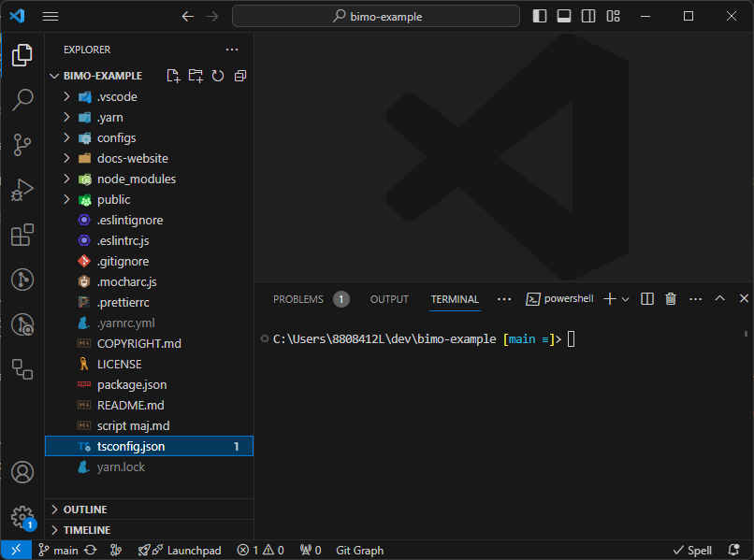Image resolution: width=754 pixels, height=560 pixels.
Task: Open script maj.md file
Action: click(149, 426)
